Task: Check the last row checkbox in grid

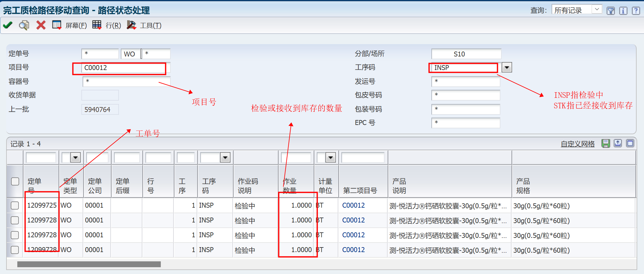Action: (x=15, y=250)
